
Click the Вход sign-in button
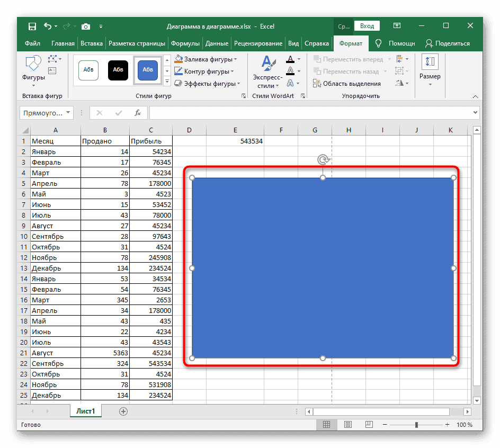pos(367,26)
